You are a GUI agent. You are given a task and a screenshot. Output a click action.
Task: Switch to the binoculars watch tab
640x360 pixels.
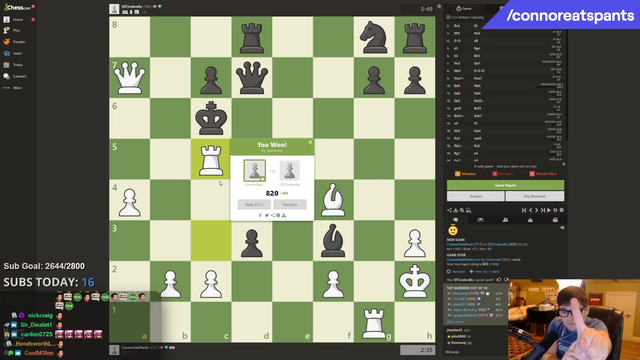coord(480,220)
